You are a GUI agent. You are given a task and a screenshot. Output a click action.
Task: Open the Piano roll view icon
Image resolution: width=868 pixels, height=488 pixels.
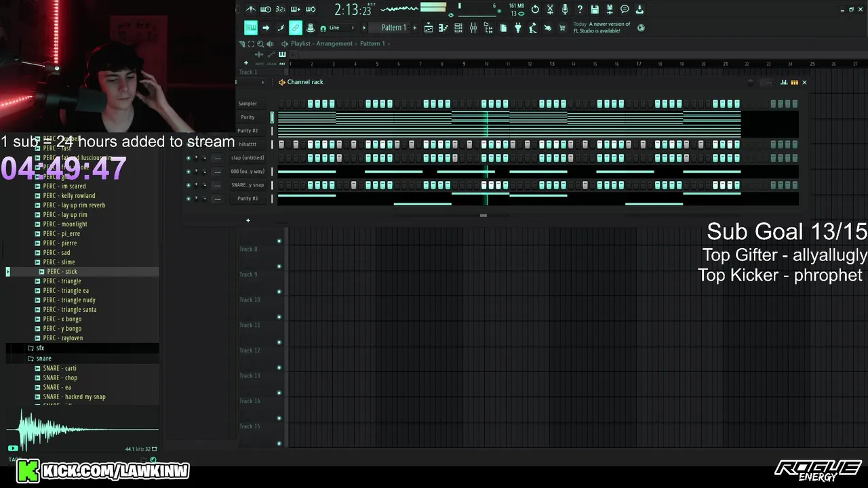pyautogui.click(x=442, y=28)
